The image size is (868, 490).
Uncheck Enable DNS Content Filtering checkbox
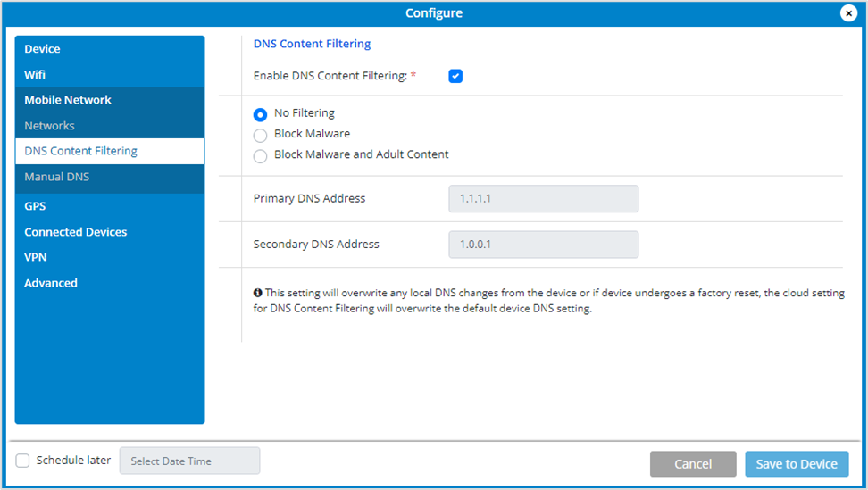point(455,76)
